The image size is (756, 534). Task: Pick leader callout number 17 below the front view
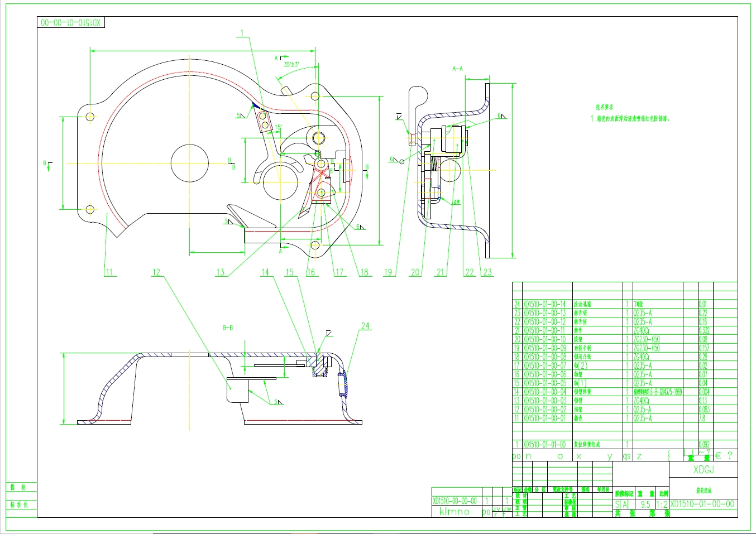[x=339, y=272]
